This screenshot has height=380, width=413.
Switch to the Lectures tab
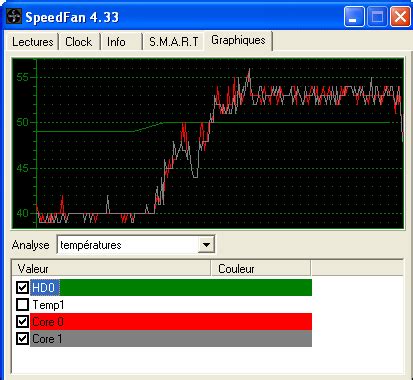32,42
